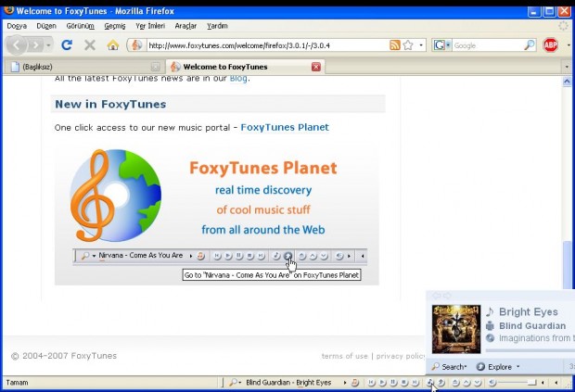575x392 pixels.
Task: Stop playback with status bar Stop button
Action: coord(404,383)
